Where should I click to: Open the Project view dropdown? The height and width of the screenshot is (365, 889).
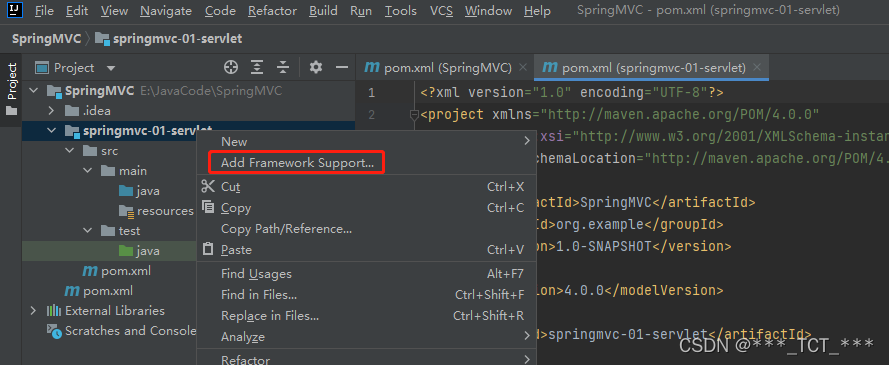(111, 69)
